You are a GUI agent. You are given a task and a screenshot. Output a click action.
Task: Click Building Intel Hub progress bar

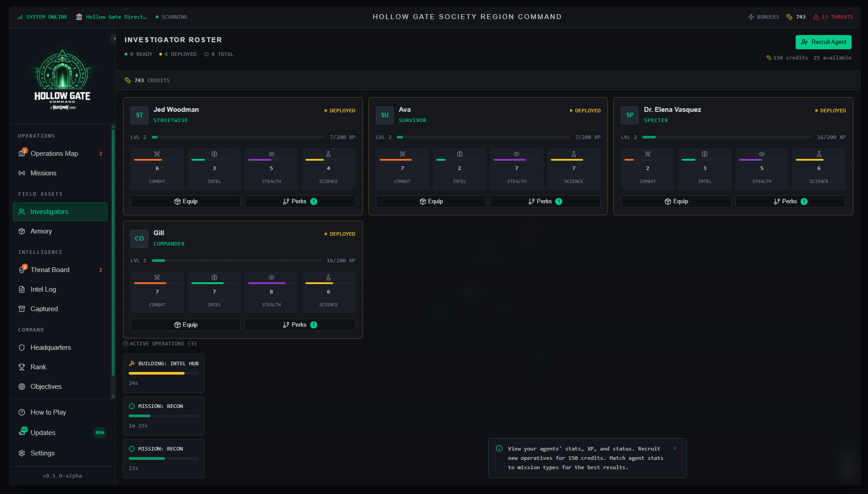coord(163,373)
